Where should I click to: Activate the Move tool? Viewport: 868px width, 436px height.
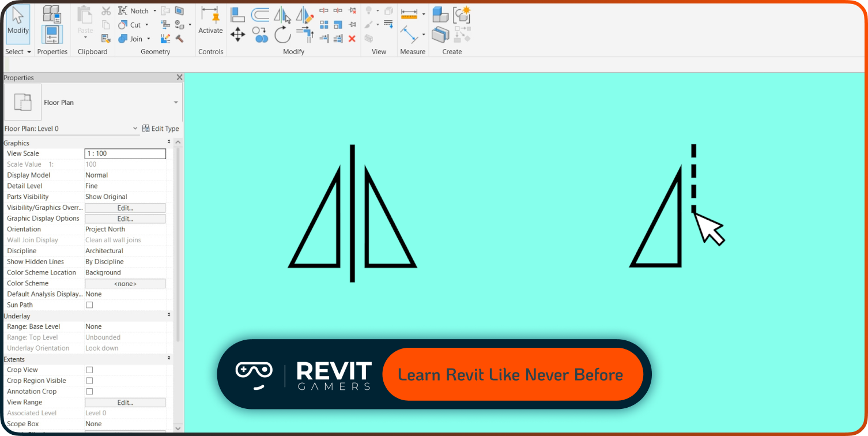(237, 35)
